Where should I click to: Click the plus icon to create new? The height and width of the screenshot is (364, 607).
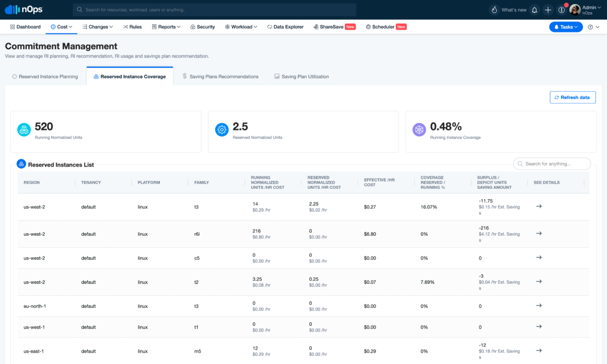pos(548,9)
